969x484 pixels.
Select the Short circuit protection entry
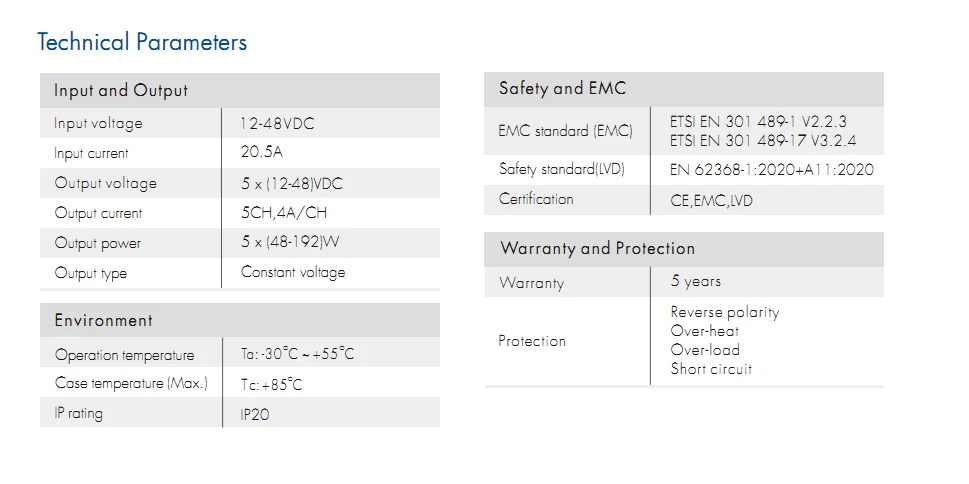pos(710,369)
